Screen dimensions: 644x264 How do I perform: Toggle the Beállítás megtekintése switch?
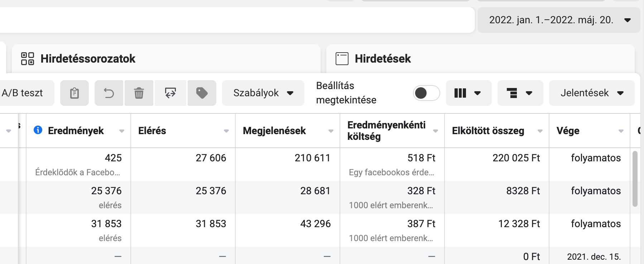[426, 93]
